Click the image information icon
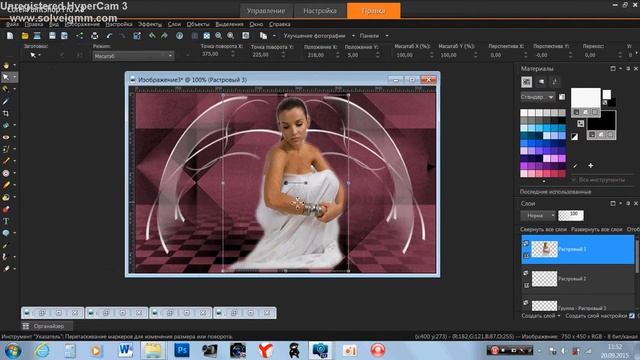Image resolution: width=640 pixels, height=360 pixels. 180,36
